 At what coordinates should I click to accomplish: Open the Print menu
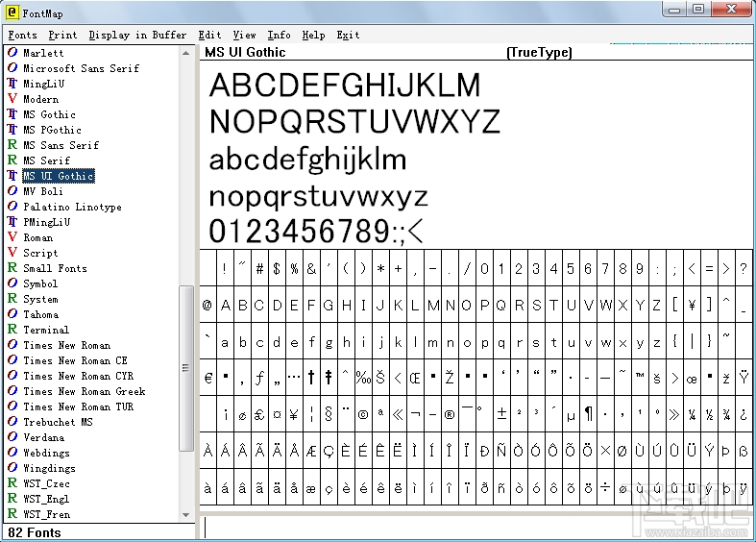pyautogui.click(x=62, y=35)
